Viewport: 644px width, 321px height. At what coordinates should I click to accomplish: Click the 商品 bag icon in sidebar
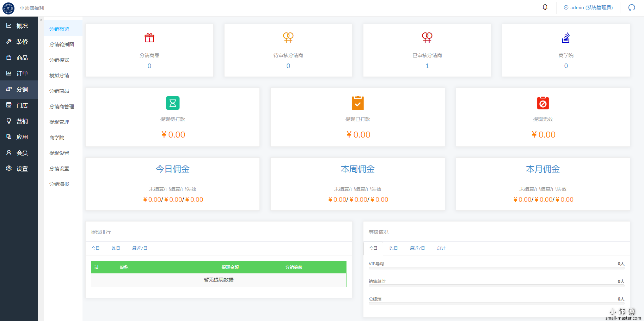coord(9,57)
